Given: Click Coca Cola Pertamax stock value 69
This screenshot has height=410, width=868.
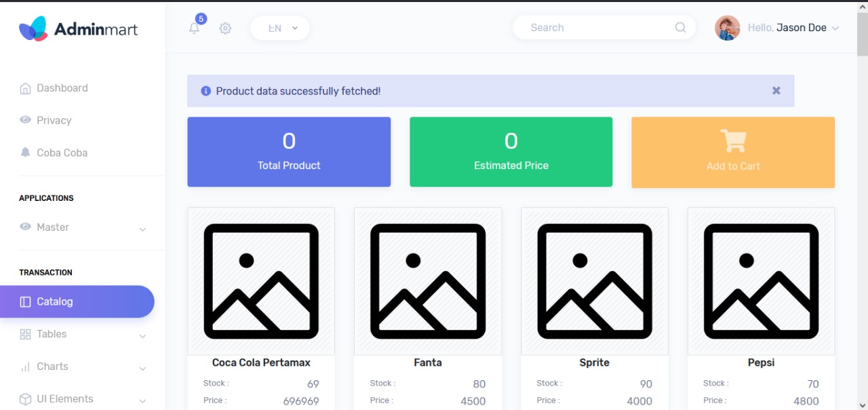Looking at the screenshot, I should point(313,384).
